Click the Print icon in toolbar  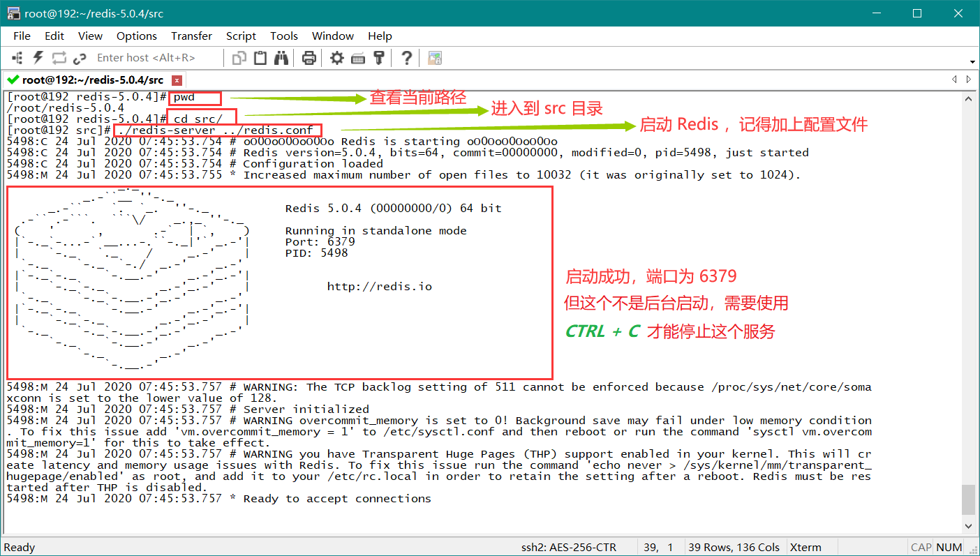(x=309, y=58)
